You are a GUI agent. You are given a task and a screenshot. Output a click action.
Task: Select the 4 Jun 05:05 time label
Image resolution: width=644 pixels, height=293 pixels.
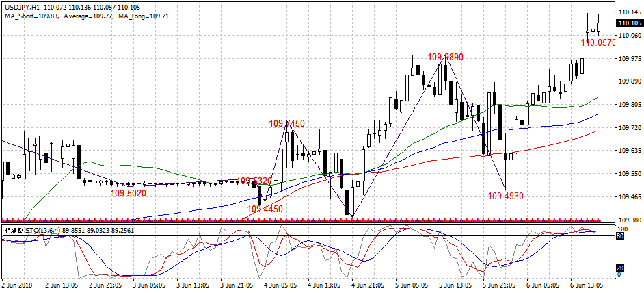point(282,284)
